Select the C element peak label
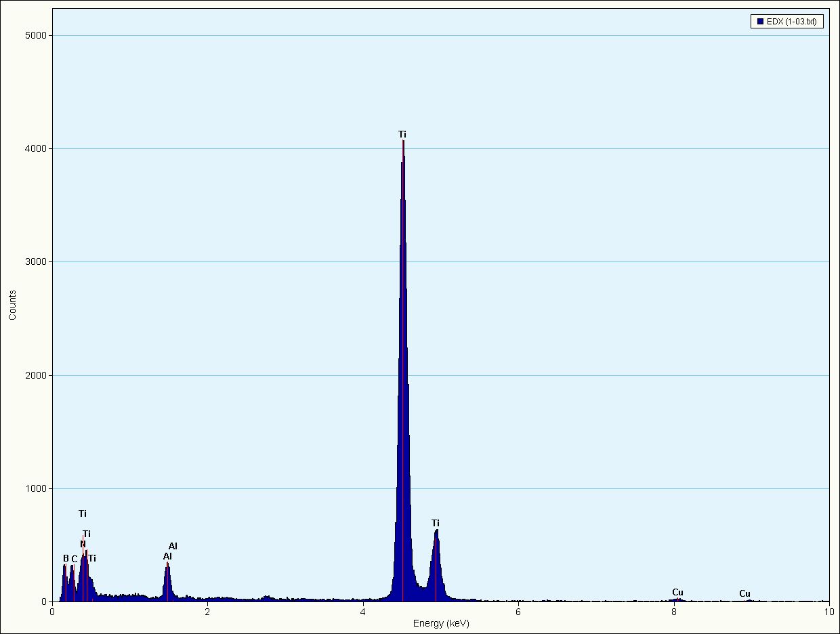The height and width of the screenshot is (634, 840). pos(75,559)
